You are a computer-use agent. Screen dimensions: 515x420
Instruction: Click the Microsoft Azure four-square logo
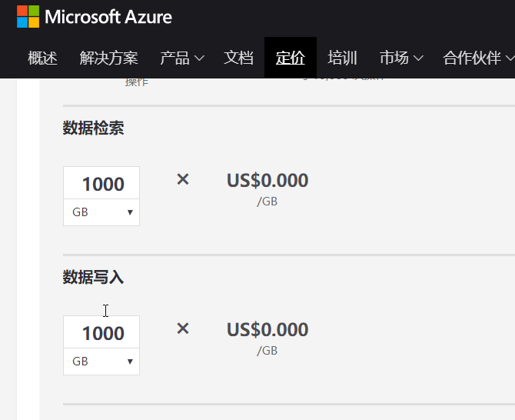(28, 16)
